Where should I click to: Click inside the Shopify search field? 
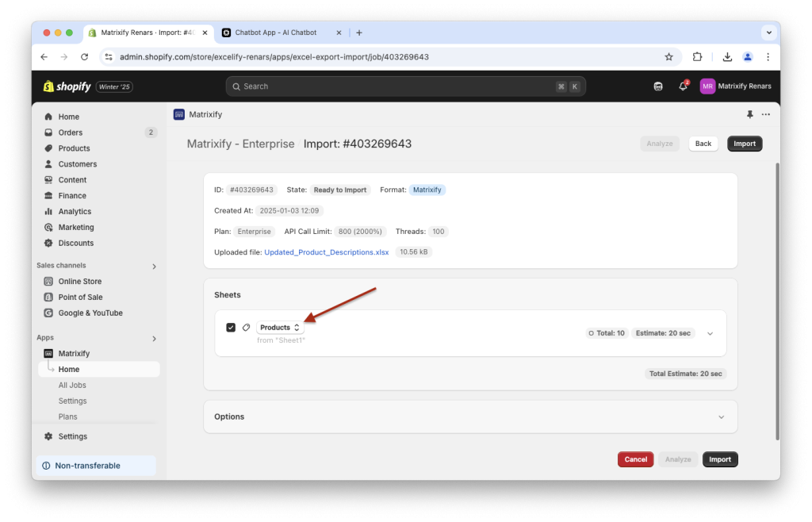click(x=406, y=86)
